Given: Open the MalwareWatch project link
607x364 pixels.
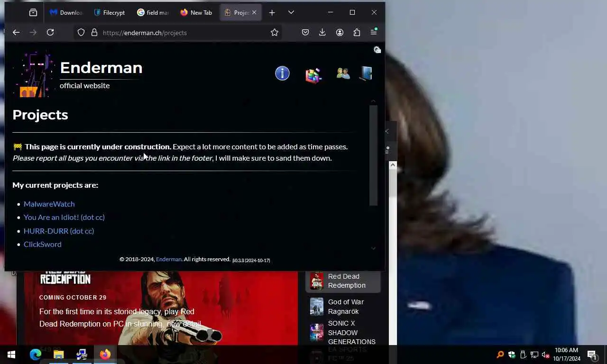Looking at the screenshot, I should [49, 204].
